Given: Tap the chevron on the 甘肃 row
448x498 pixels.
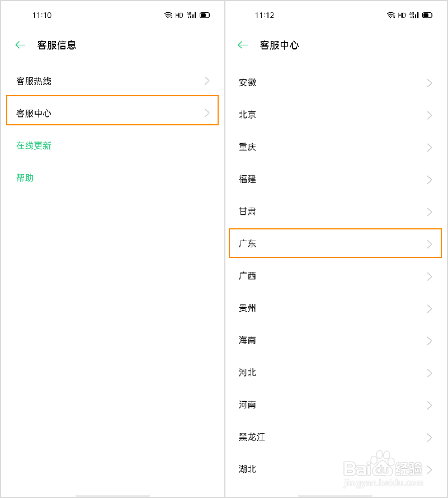Looking at the screenshot, I should pyautogui.click(x=430, y=212).
